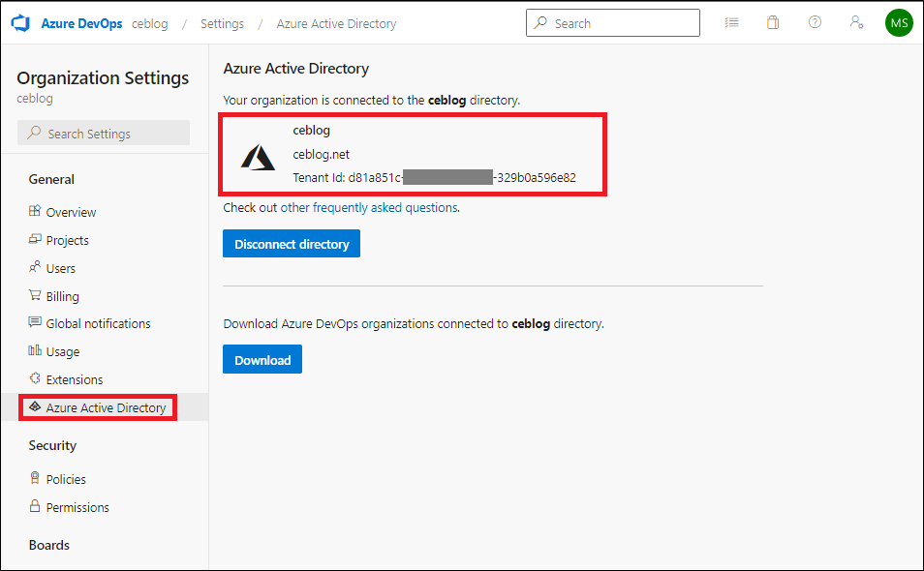
Task: Click the Azure Active Directory diamond icon
Action: [x=35, y=406]
